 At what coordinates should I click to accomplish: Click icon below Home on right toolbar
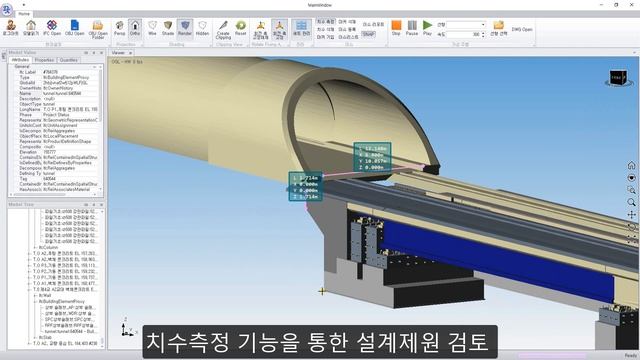point(631,178)
